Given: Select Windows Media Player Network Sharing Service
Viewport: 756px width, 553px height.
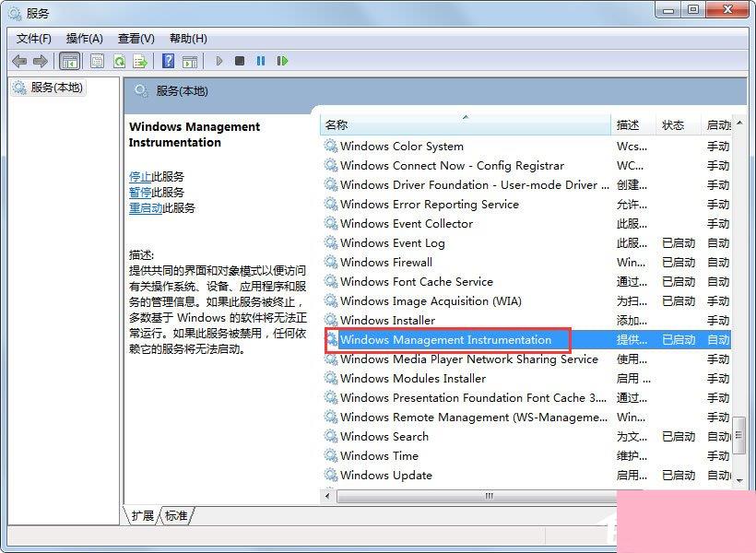Looking at the screenshot, I should (x=526, y=359).
